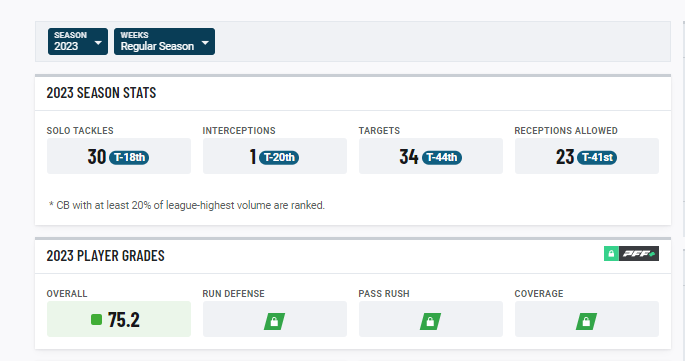Screen dimensions: 685x361
Task: Click the Solo Tackles stat box
Action: [119, 156]
